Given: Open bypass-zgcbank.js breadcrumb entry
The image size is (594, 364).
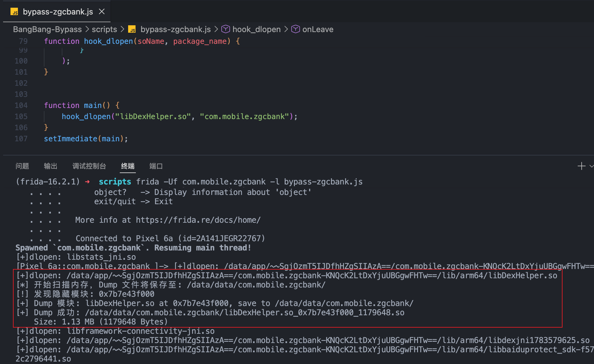Looking at the screenshot, I should [175, 29].
